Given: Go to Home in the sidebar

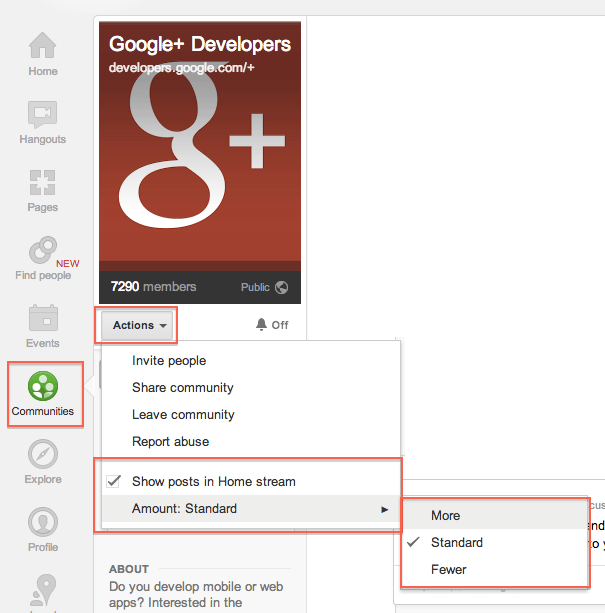Looking at the screenshot, I should pyautogui.click(x=43, y=54).
